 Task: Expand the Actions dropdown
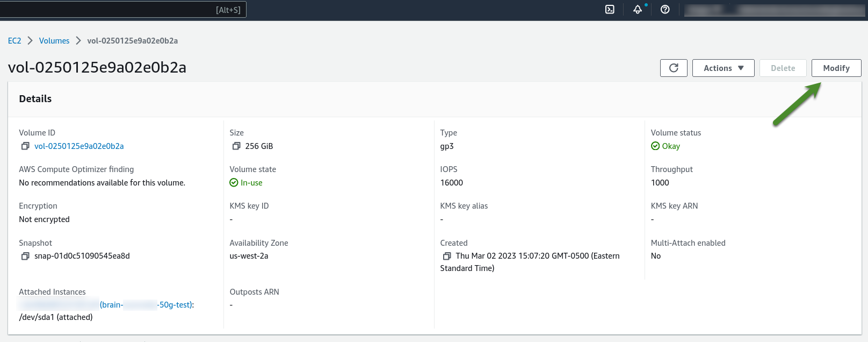723,68
